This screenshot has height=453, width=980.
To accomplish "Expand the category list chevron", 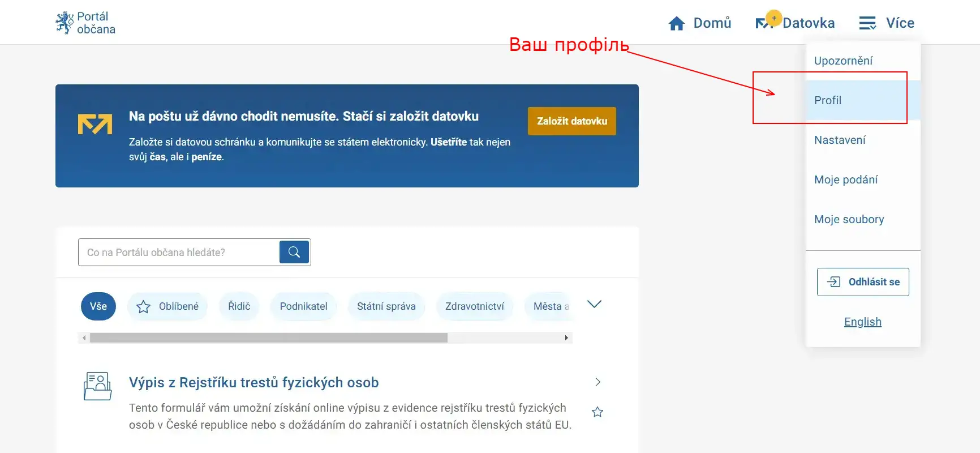I will [594, 304].
